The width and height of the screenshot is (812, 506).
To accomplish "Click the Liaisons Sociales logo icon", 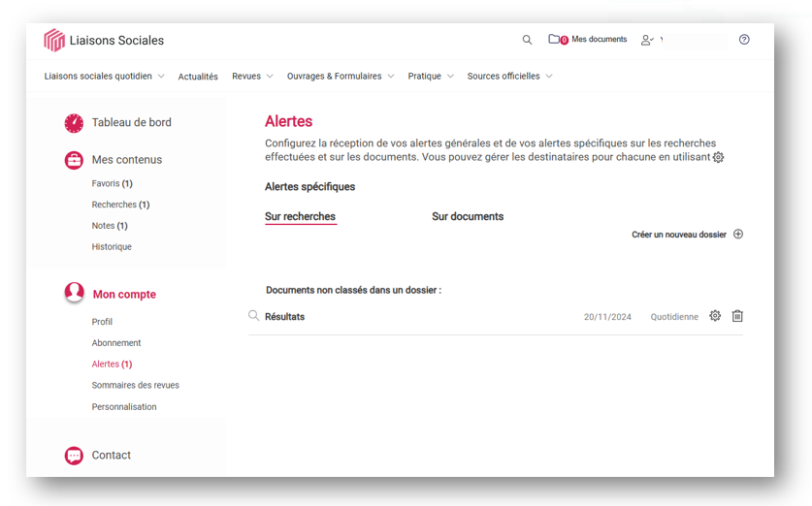I will 54,40.
